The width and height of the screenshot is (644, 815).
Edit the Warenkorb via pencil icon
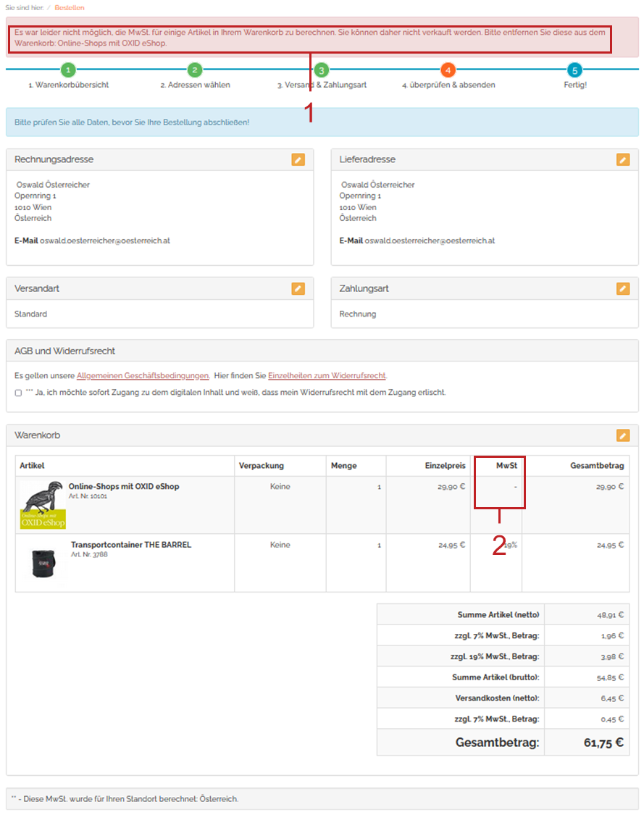[623, 435]
